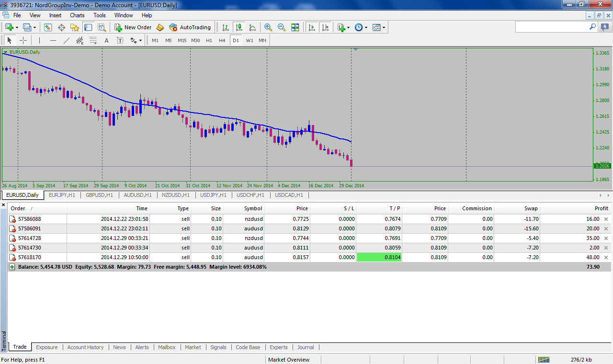Select the arrow cursor tool
This screenshot has width=613, height=364.
10,40
